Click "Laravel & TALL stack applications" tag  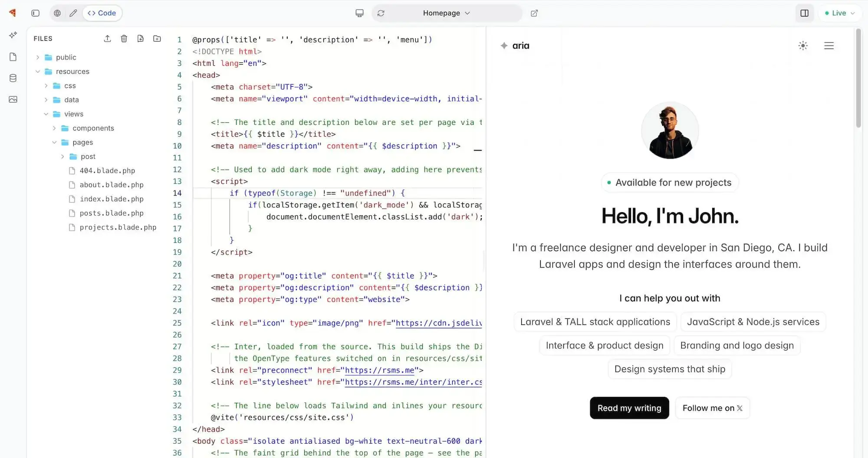(595, 322)
